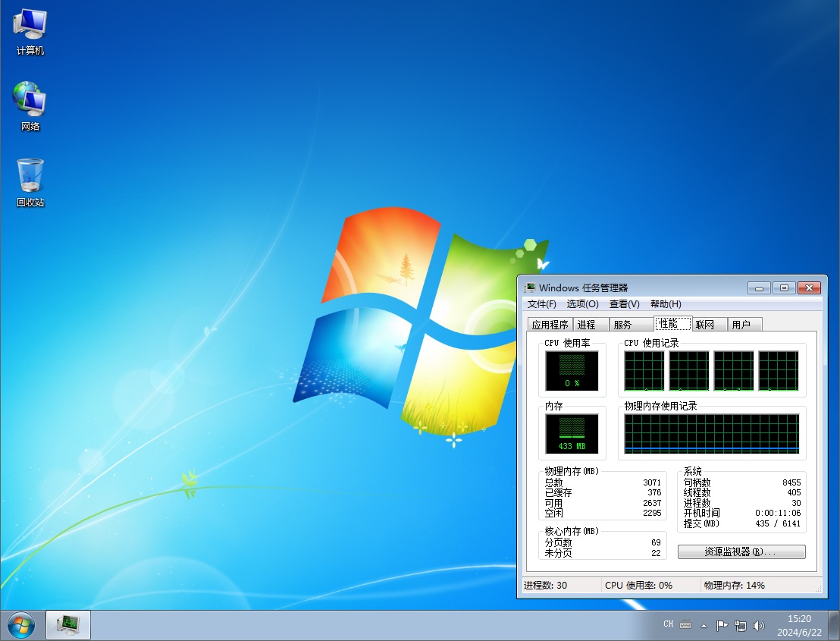This screenshot has height=641, width=840.
Task: Click the Task Manager title bar icon
Action: tap(529, 288)
